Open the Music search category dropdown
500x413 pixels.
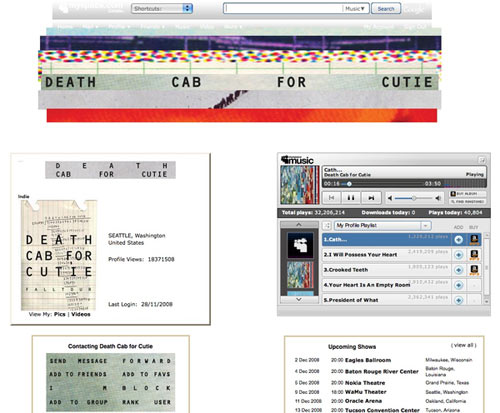pyautogui.click(x=355, y=9)
